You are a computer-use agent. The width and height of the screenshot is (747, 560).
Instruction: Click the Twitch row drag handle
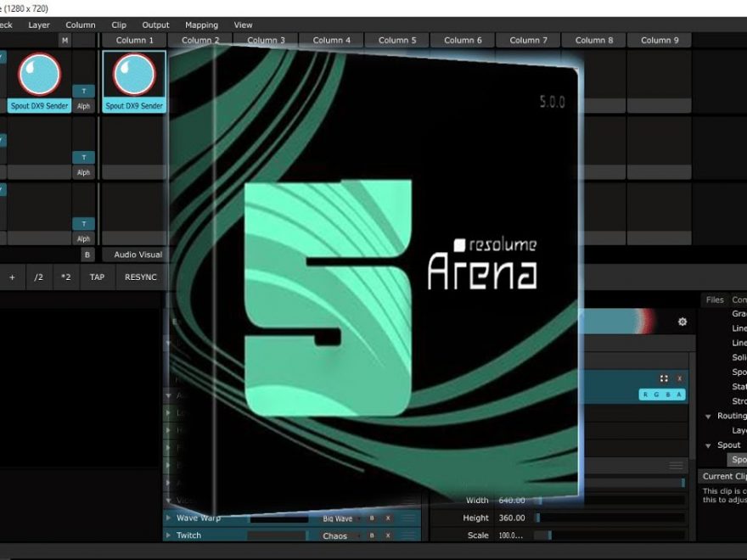pyautogui.click(x=409, y=535)
